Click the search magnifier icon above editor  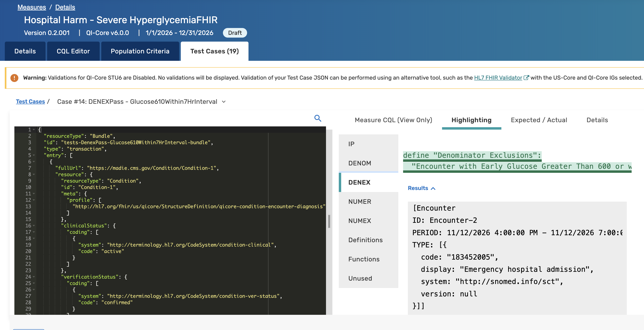pyautogui.click(x=317, y=118)
